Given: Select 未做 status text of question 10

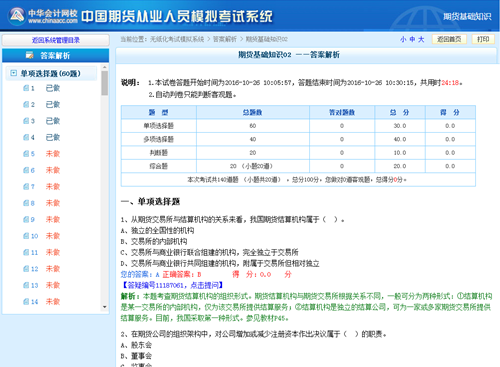Looking at the screenshot, I should coord(53,236).
